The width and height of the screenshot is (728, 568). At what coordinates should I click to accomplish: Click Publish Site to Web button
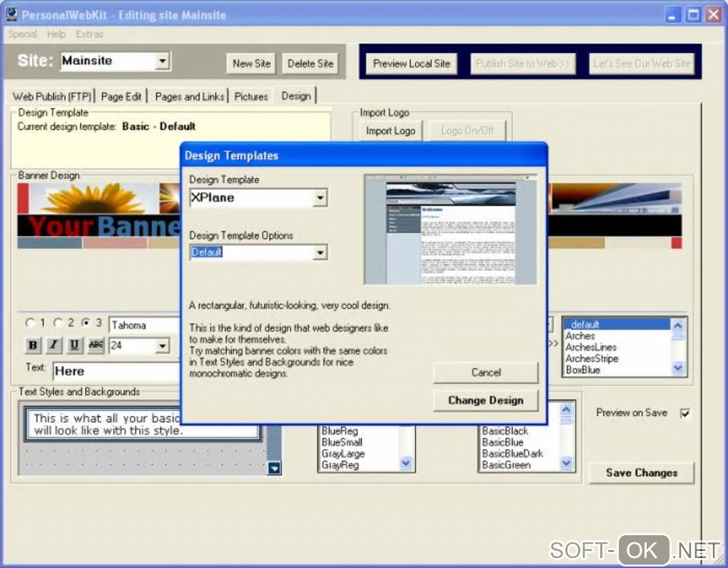point(522,64)
